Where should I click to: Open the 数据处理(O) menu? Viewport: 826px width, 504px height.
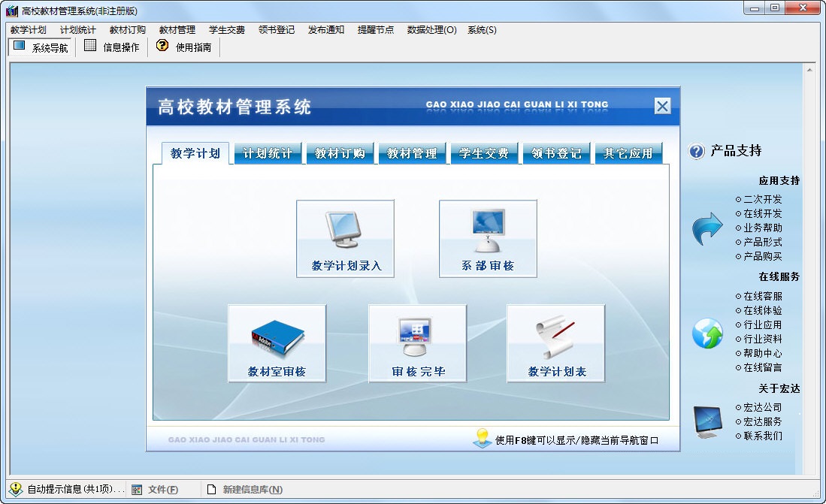click(431, 30)
